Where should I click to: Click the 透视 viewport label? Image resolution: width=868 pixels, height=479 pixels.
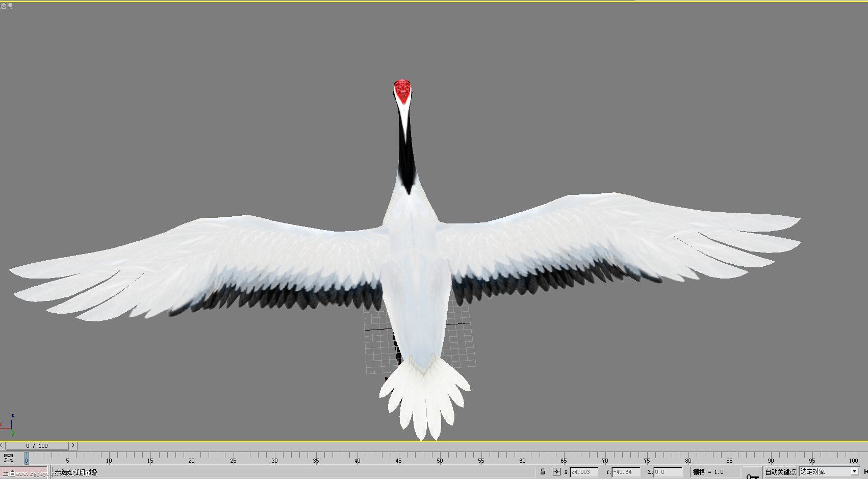[x=6, y=6]
